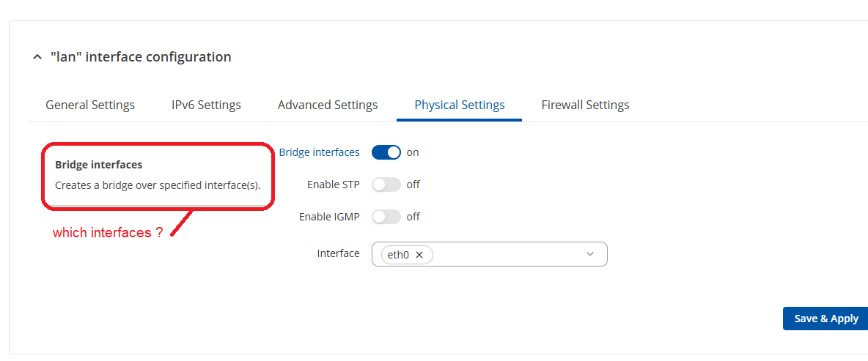Remove the eth0 interface tag
This screenshot has width=868, height=361.
coord(419,255)
